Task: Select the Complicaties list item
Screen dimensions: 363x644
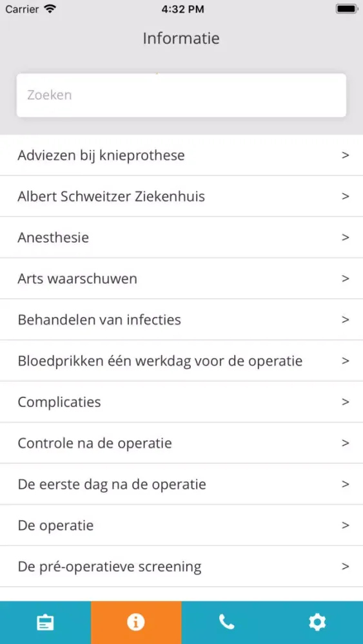Action: pyautogui.click(x=181, y=402)
